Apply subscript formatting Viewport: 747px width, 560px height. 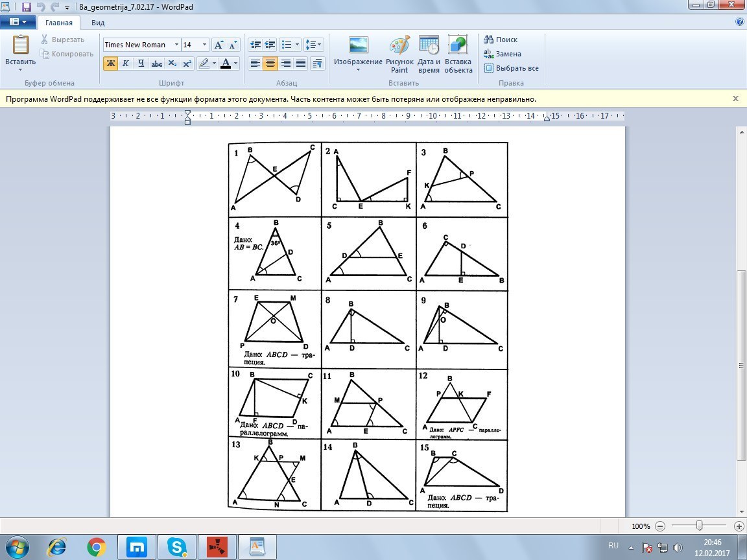[x=172, y=64]
